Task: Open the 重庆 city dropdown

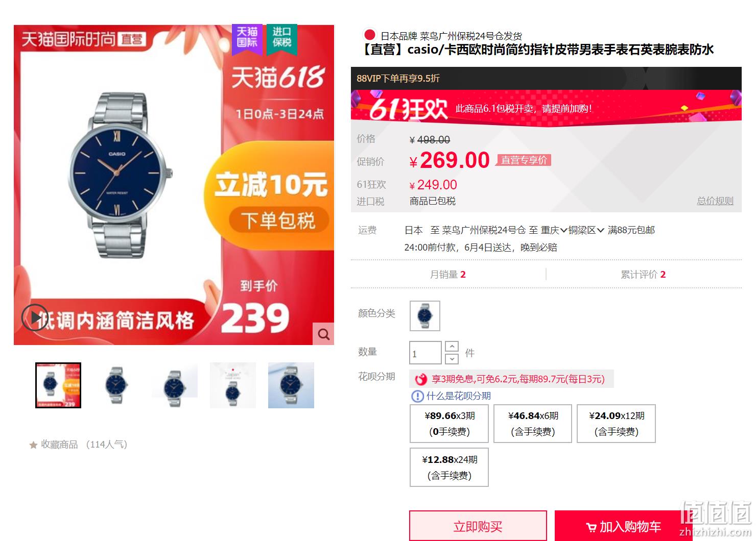Action: click(554, 230)
